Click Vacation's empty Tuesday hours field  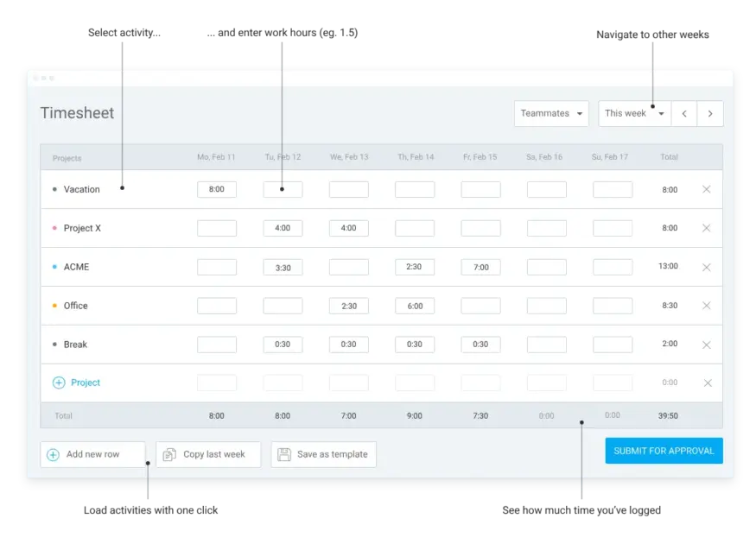pyautogui.click(x=283, y=189)
